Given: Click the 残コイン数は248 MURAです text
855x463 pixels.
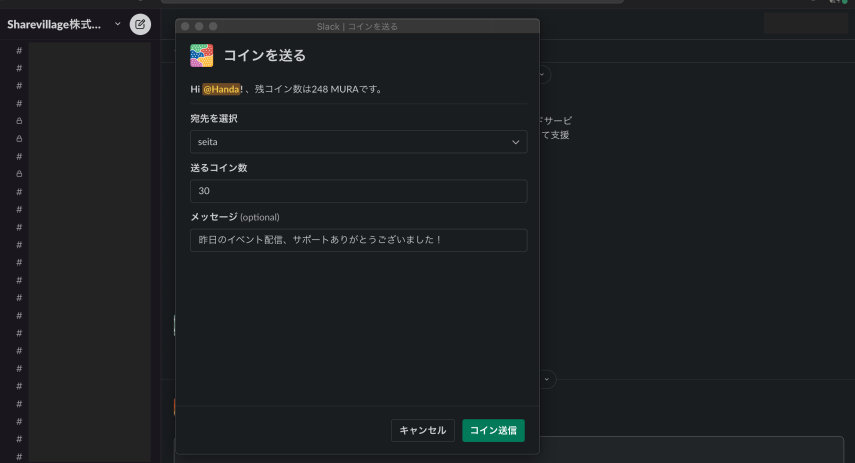Looking at the screenshot, I should pos(319,89).
